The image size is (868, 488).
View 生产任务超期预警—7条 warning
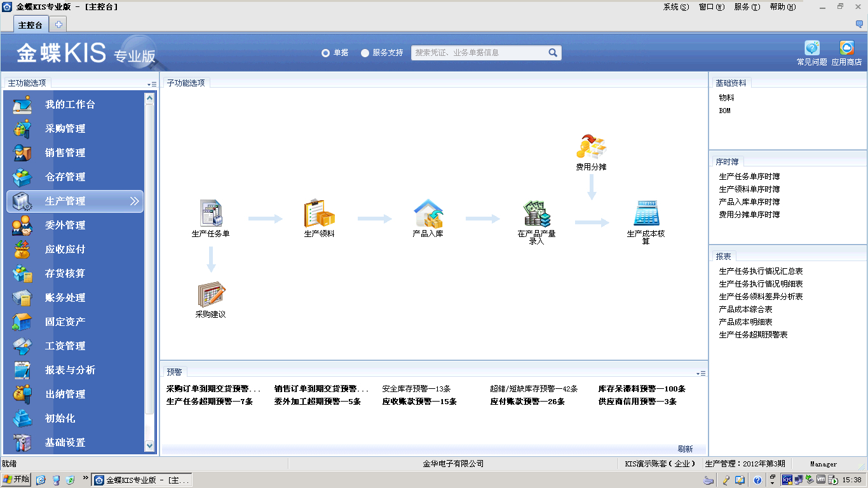click(210, 402)
